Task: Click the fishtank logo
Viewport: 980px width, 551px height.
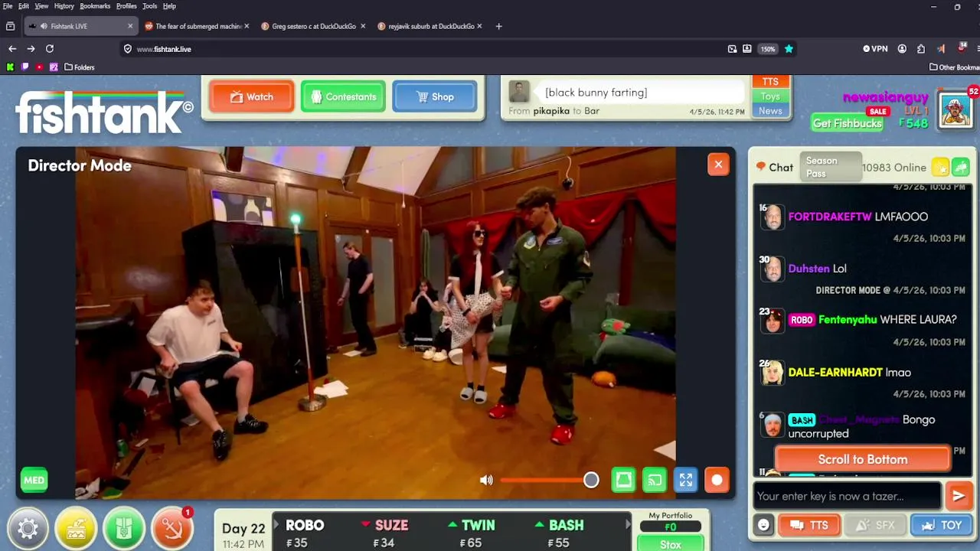Action: (104, 112)
